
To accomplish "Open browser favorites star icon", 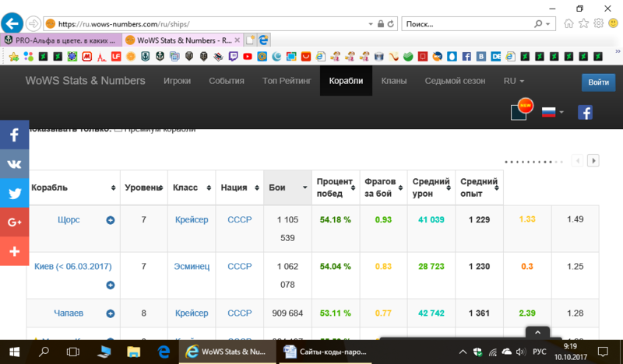I will (x=583, y=23).
